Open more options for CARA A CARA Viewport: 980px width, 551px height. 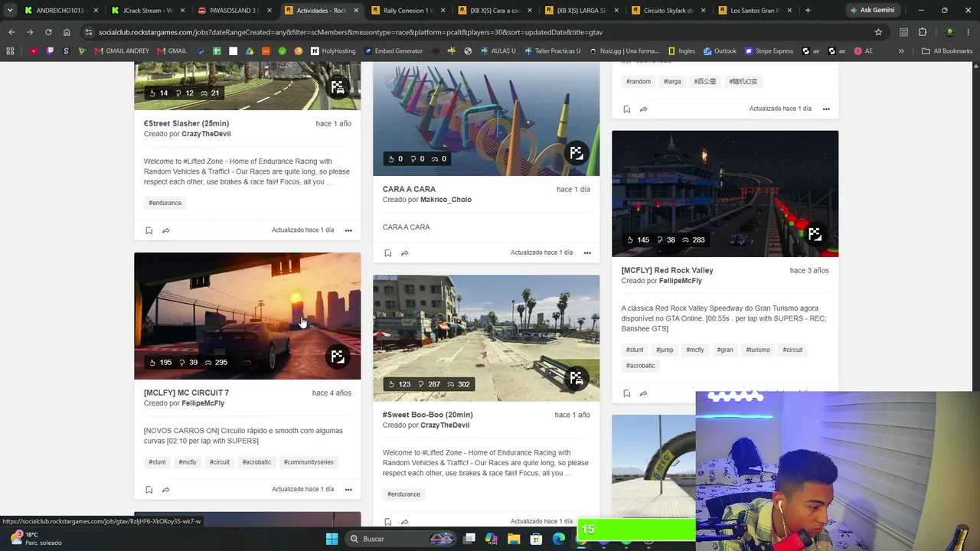coord(587,253)
